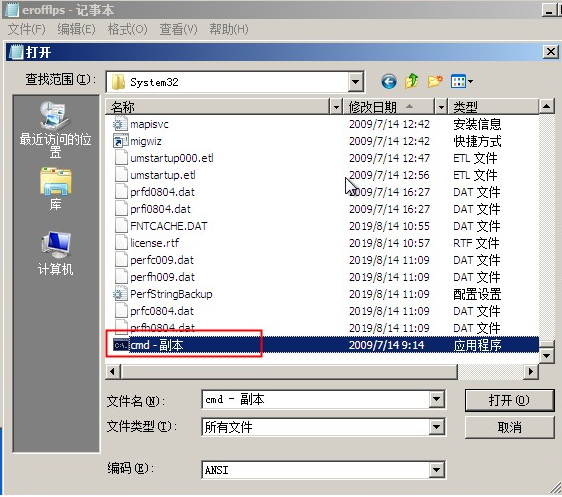Close the 打开 dialog
Screen dimensions: 562x497
pos(551,52)
